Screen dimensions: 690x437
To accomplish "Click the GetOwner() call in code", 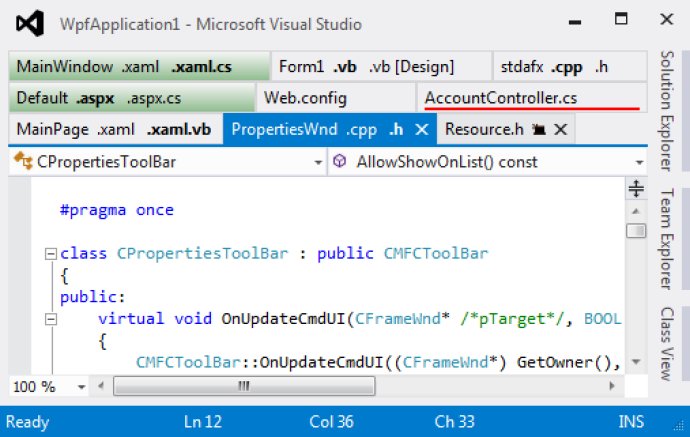I will tap(565, 362).
